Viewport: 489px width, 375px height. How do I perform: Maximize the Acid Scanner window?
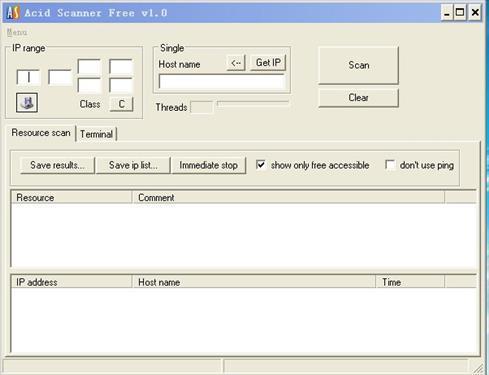(x=460, y=13)
